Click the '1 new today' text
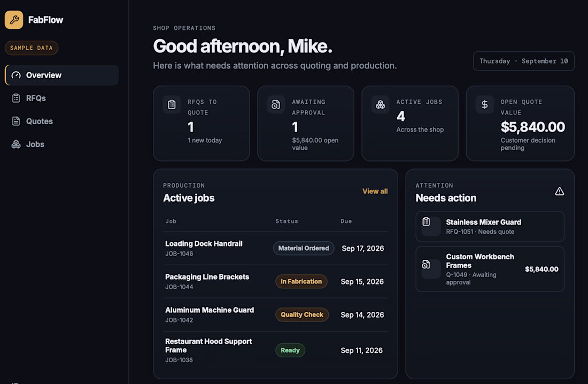Screen dimensions: 588x384 205,140
